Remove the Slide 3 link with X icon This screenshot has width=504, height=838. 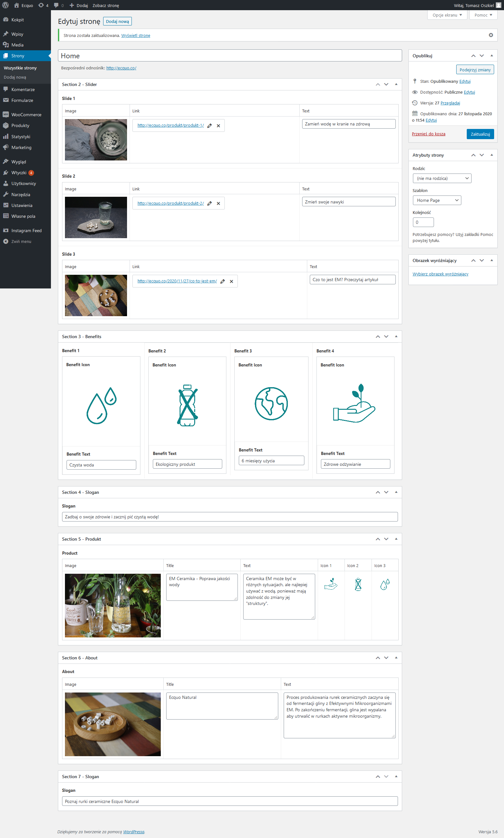pos(231,281)
